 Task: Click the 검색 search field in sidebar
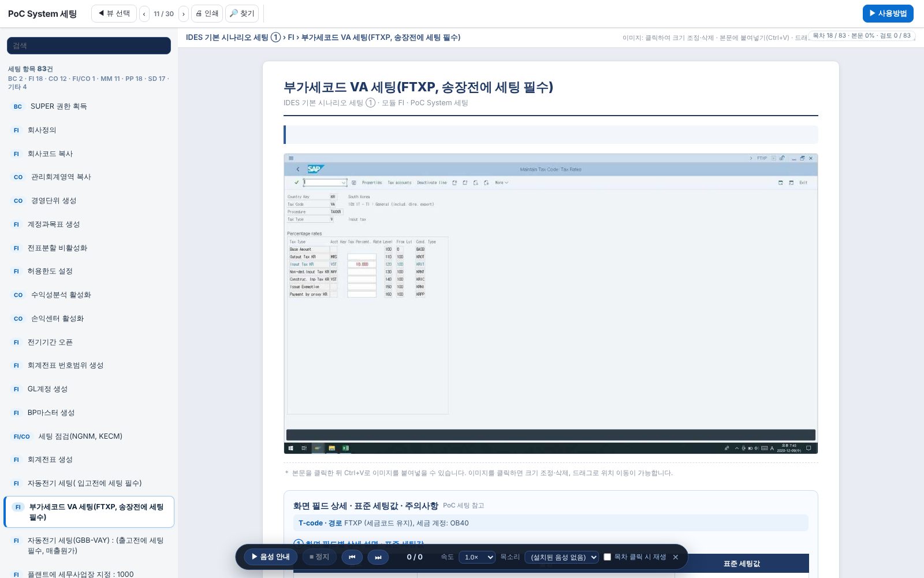tap(89, 46)
